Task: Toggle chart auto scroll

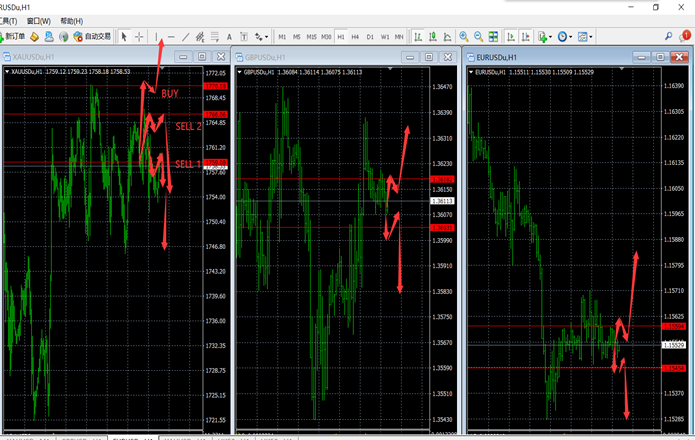Action: click(x=509, y=36)
